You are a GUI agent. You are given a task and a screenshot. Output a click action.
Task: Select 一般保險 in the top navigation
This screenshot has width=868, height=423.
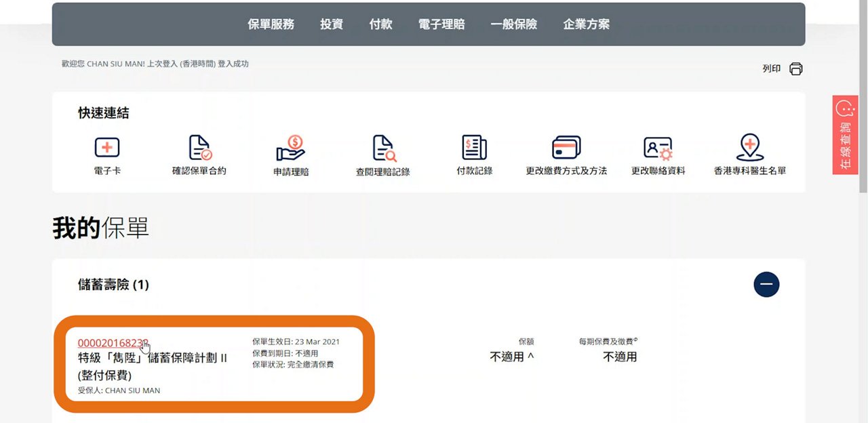[514, 24]
